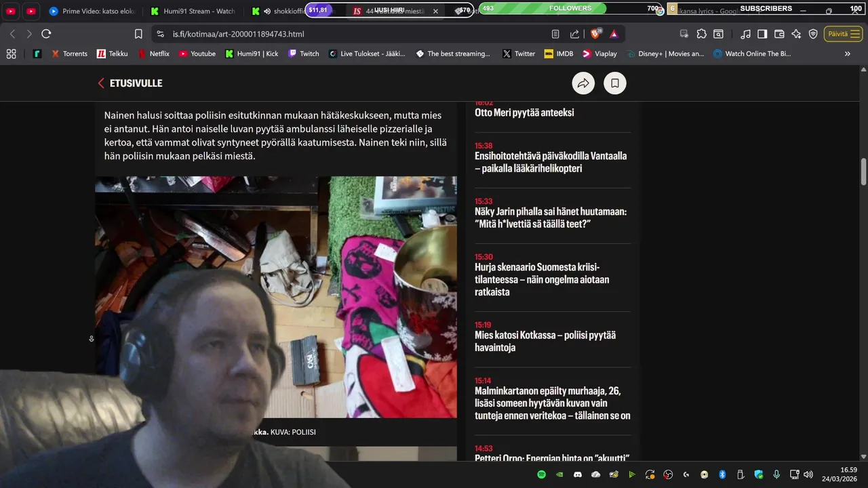
Task: Open the Twitch bookmark
Action: [303, 54]
